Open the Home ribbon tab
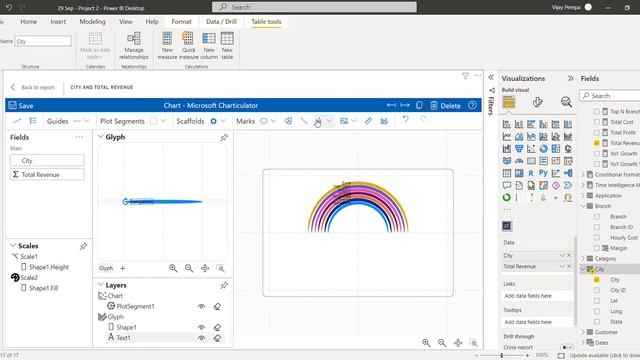640x360 pixels. [x=29, y=22]
